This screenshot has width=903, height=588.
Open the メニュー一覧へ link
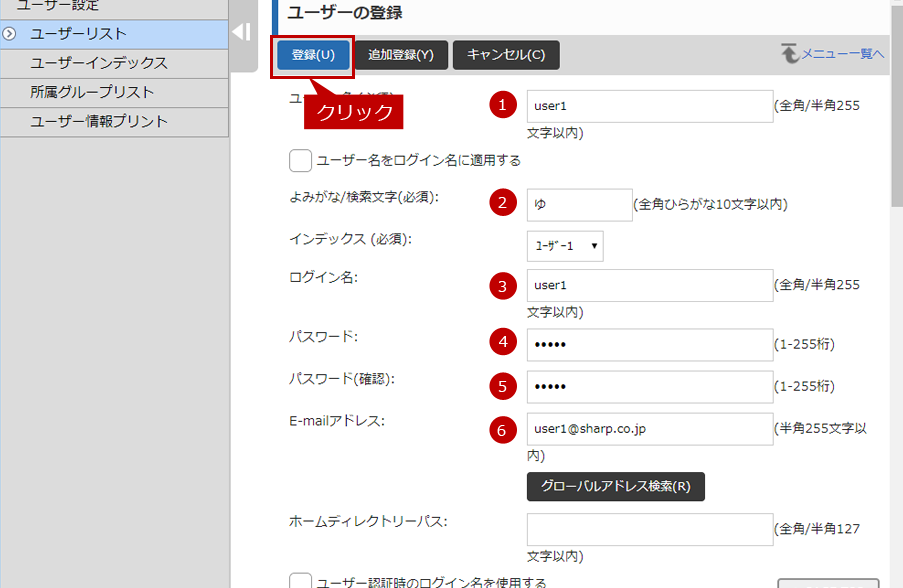pos(843,54)
